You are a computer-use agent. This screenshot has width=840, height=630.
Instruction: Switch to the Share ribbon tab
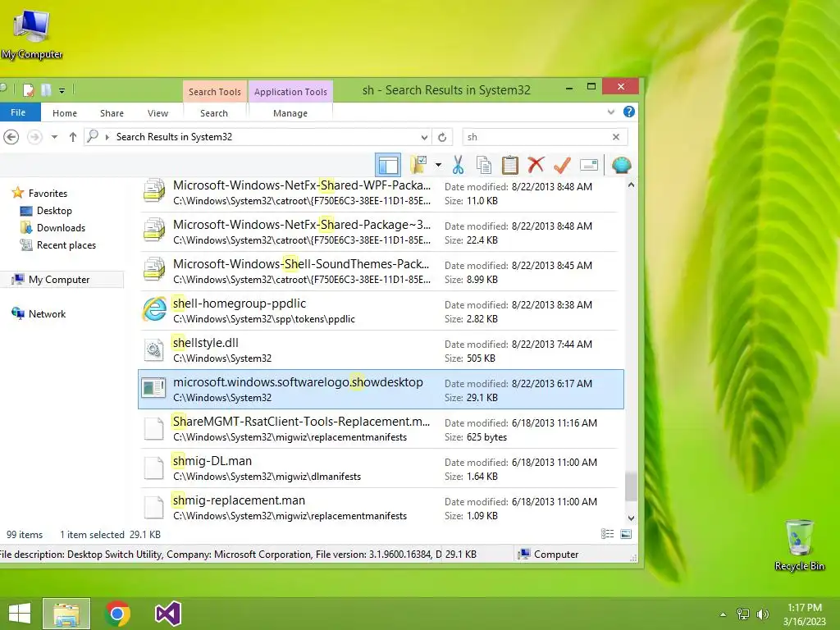tap(112, 113)
